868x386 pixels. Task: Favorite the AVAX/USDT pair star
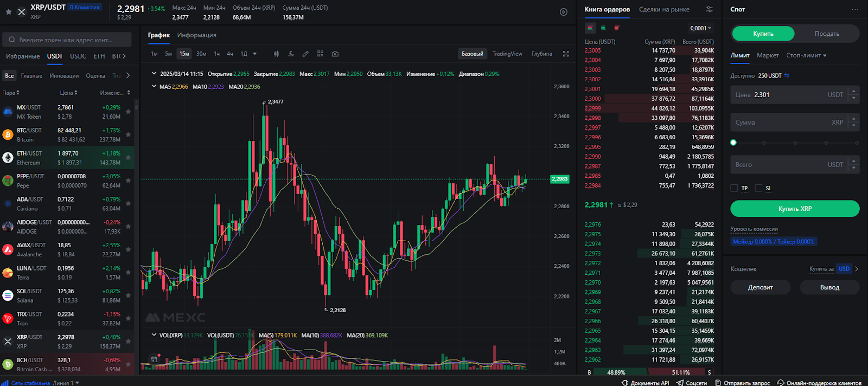click(128, 249)
